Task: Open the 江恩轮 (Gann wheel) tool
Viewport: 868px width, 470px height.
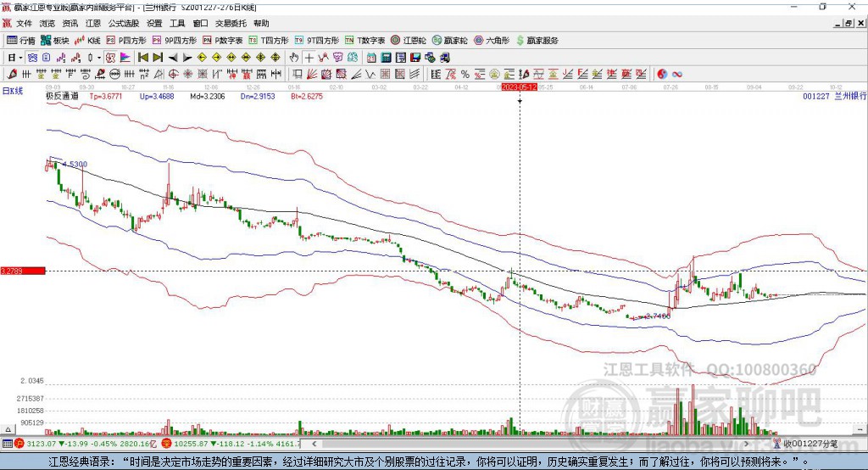Action: click(408, 41)
